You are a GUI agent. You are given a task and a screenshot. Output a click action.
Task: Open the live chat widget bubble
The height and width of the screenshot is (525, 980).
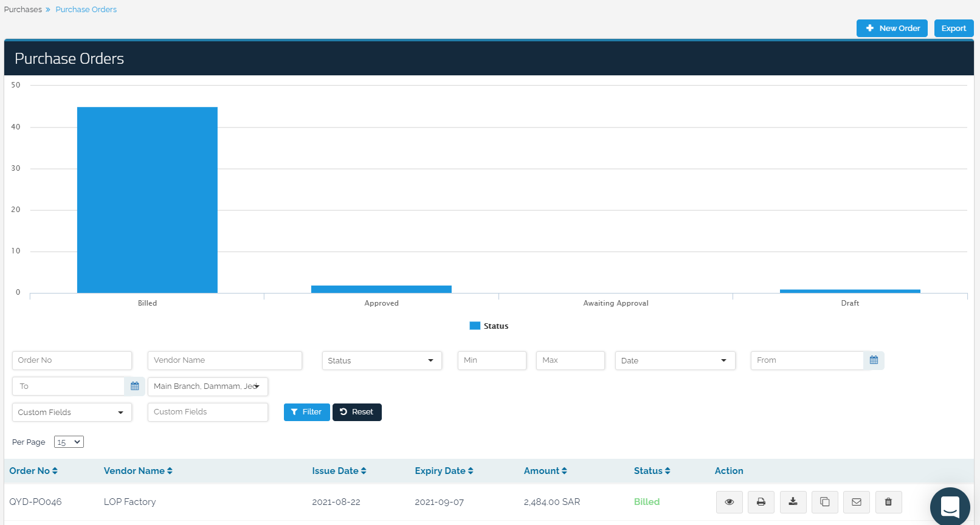(x=950, y=506)
